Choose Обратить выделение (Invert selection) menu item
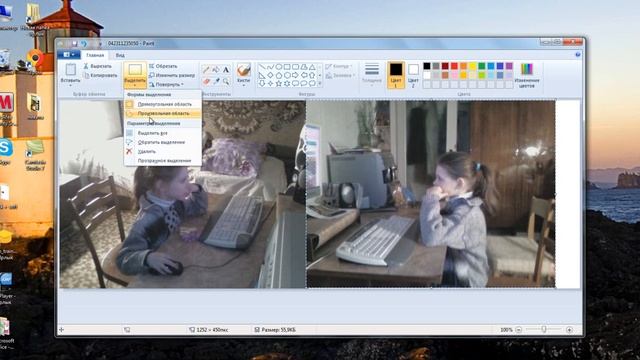This screenshot has height=360, width=640. 163,142
